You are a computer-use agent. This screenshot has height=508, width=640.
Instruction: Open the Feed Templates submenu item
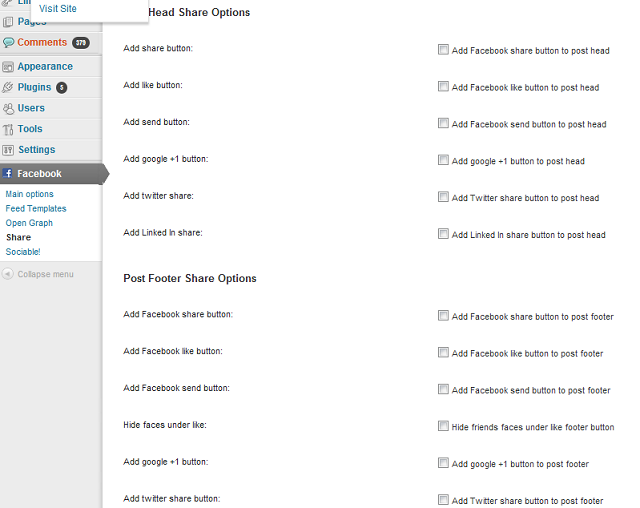coord(36,209)
